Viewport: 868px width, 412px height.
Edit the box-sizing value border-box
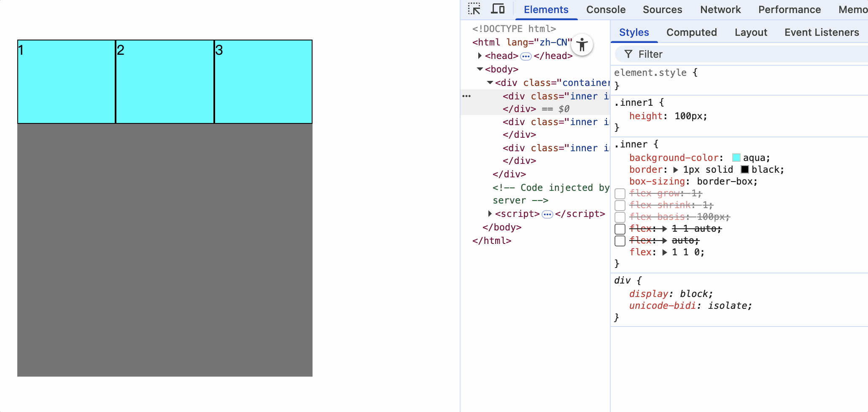click(x=725, y=181)
